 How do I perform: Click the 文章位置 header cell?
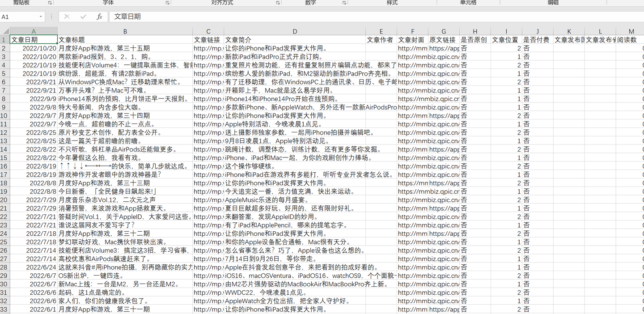click(x=506, y=40)
